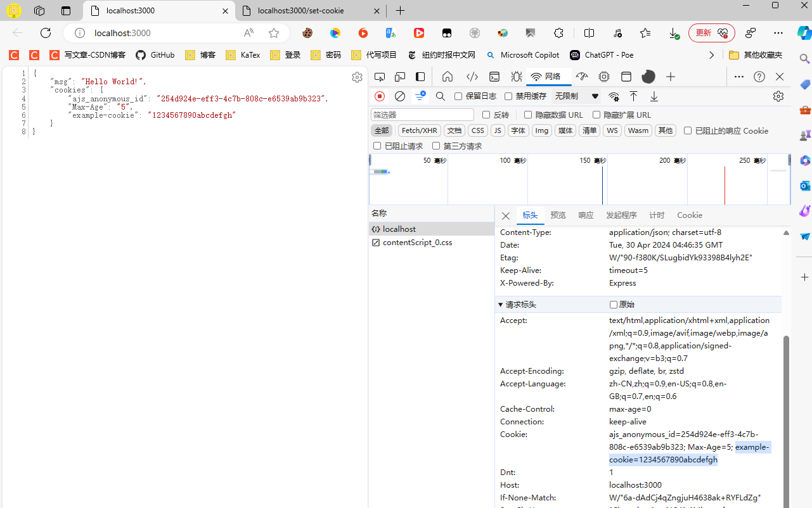Image resolution: width=812 pixels, height=508 pixels.
Task: Stop recording network log red button
Action: [380, 96]
